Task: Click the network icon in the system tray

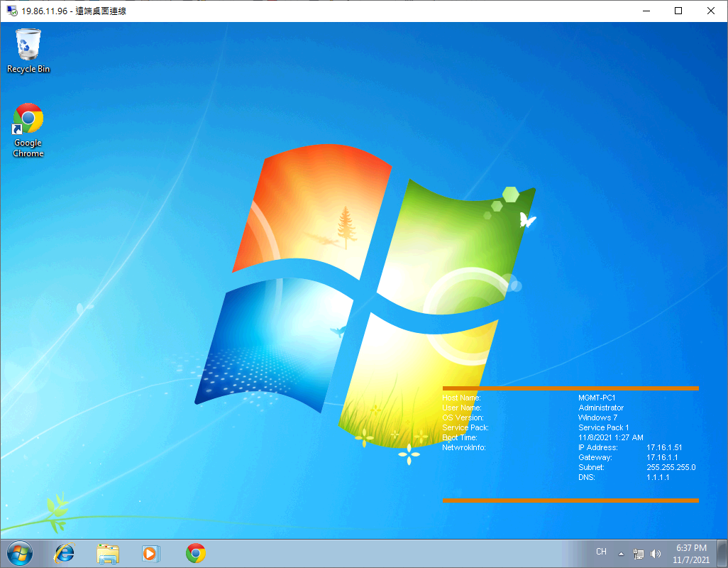Action: [x=638, y=554]
